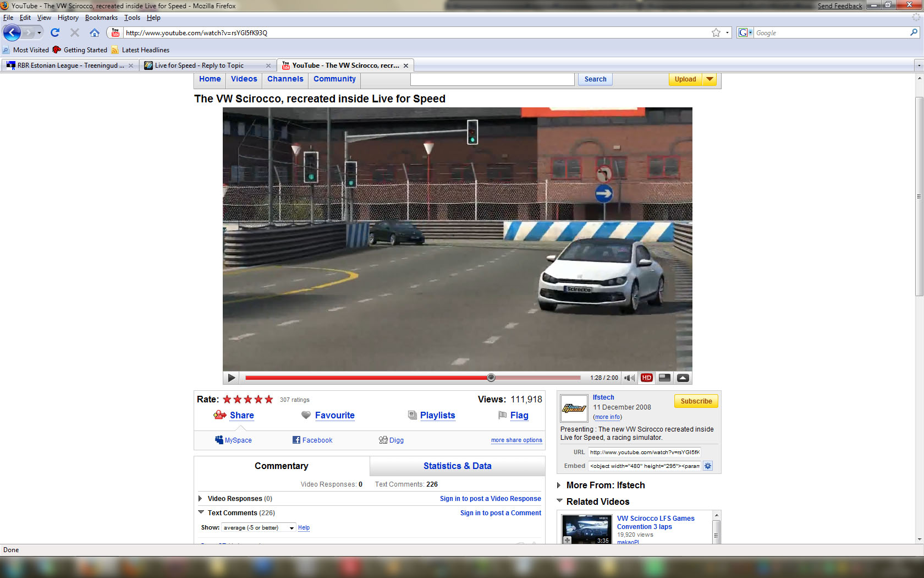Switch to Statistics & Data tab
Viewport: 924px width, 578px height.
click(458, 466)
